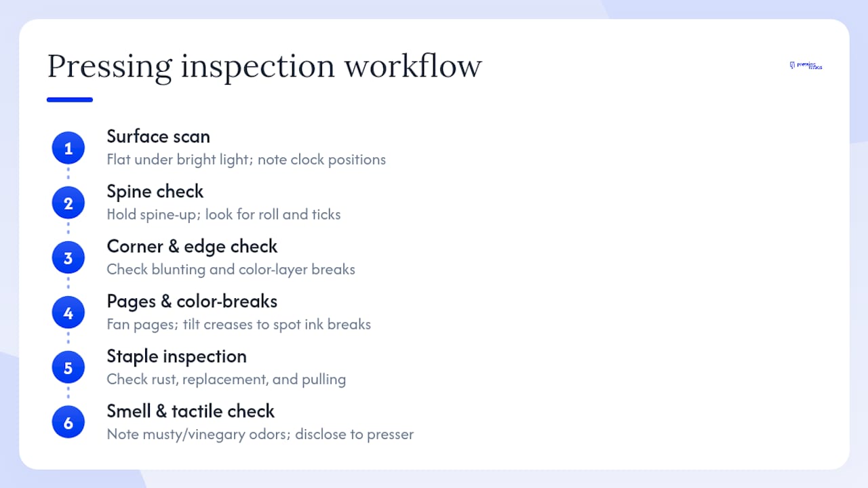Viewport: 868px width, 488px height.
Task: Click the 'Pressing inspection workflow' slide title
Action: click(x=264, y=67)
